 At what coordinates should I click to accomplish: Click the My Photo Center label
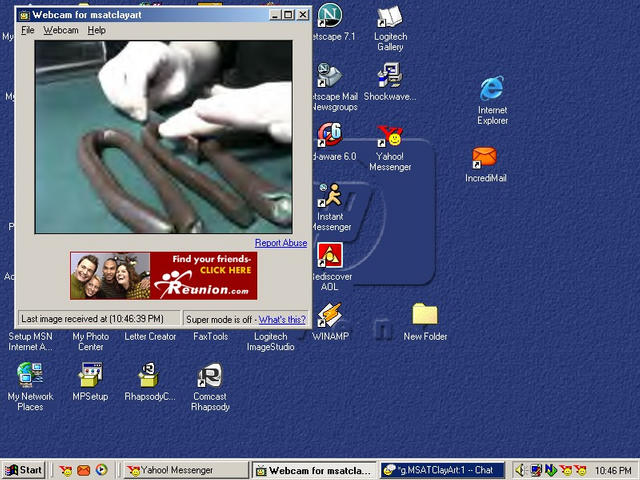[x=90, y=342]
